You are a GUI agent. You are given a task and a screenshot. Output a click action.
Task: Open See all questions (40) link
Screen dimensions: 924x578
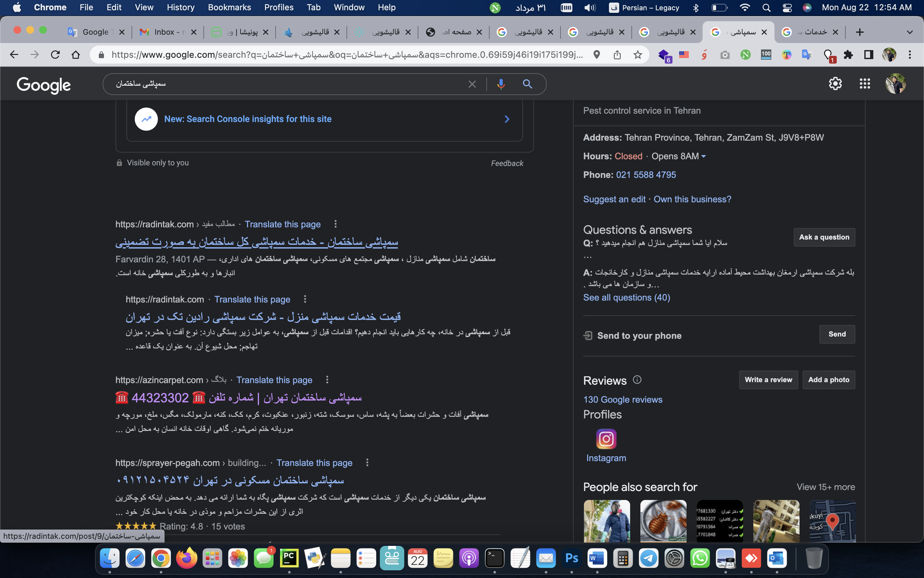(x=627, y=298)
